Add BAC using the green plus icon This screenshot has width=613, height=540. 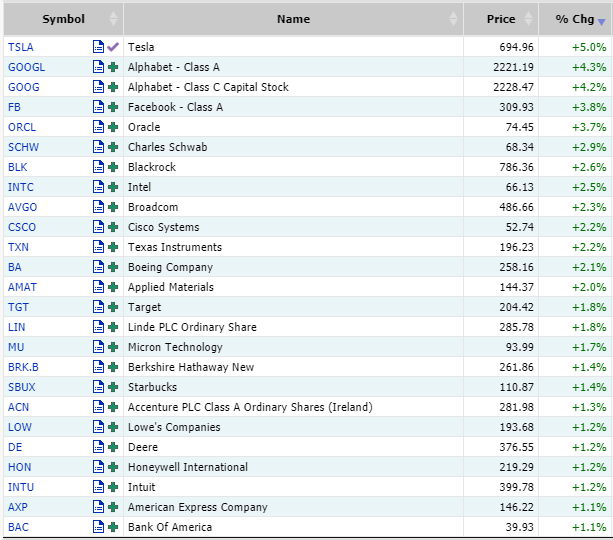[113, 527]
